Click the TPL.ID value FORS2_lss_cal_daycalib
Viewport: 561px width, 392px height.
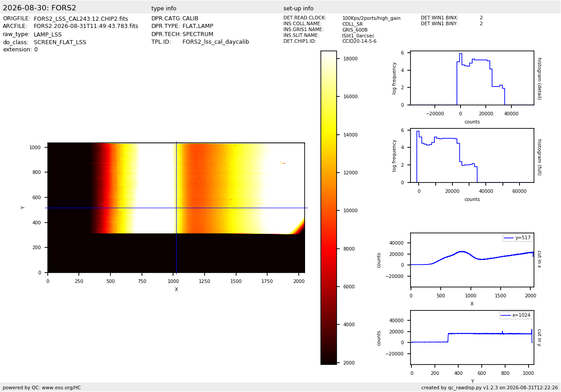click(x=216, y=42)
